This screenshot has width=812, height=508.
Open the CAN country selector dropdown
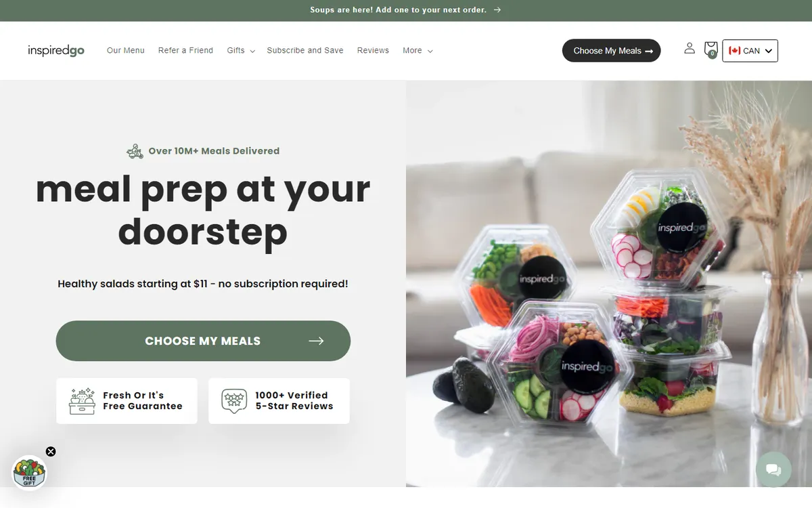750,51
